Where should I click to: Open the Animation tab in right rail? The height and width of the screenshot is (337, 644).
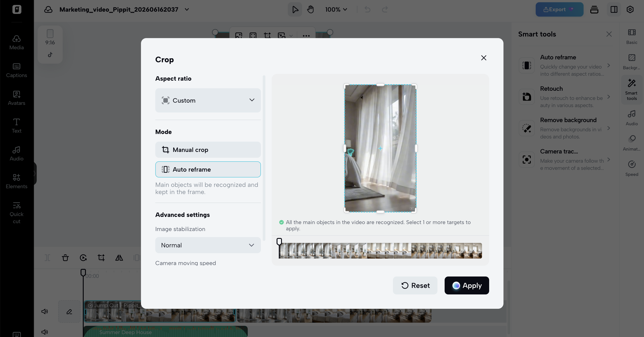tap(632, 143)
